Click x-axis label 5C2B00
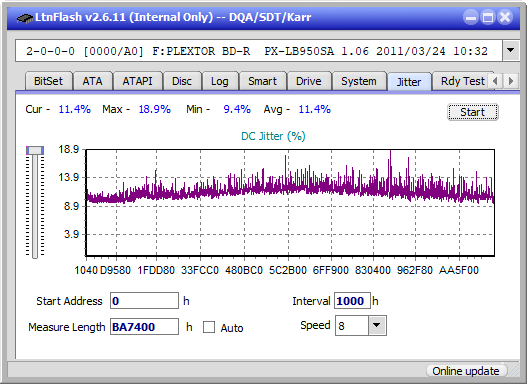Screen dimensions: 527x384 click(288, 270)
